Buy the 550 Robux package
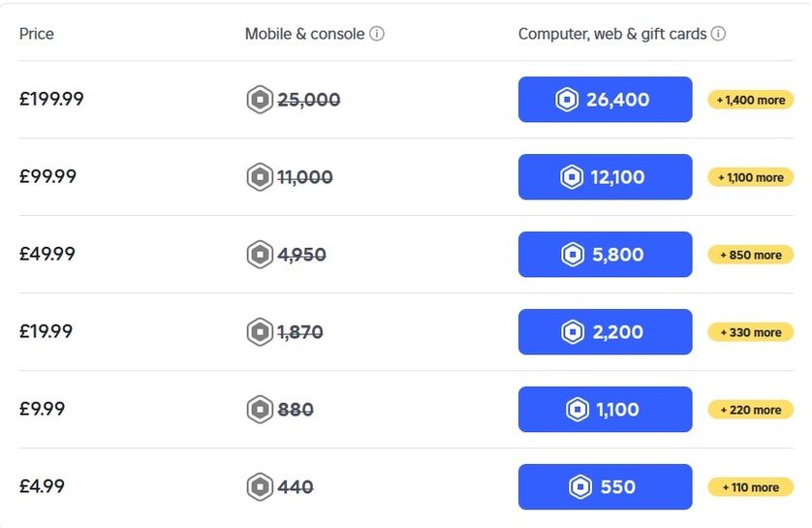The width and height of the screenshot is (812, 528). [x=605, y=486]
